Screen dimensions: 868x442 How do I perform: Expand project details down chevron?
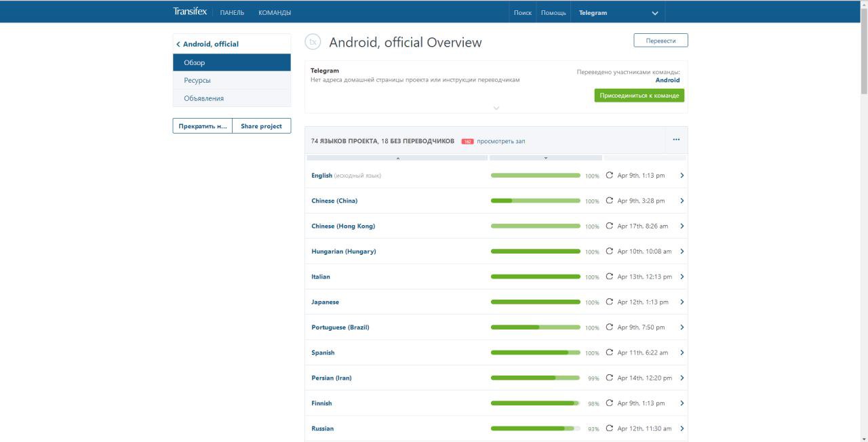tap(496, 108)
